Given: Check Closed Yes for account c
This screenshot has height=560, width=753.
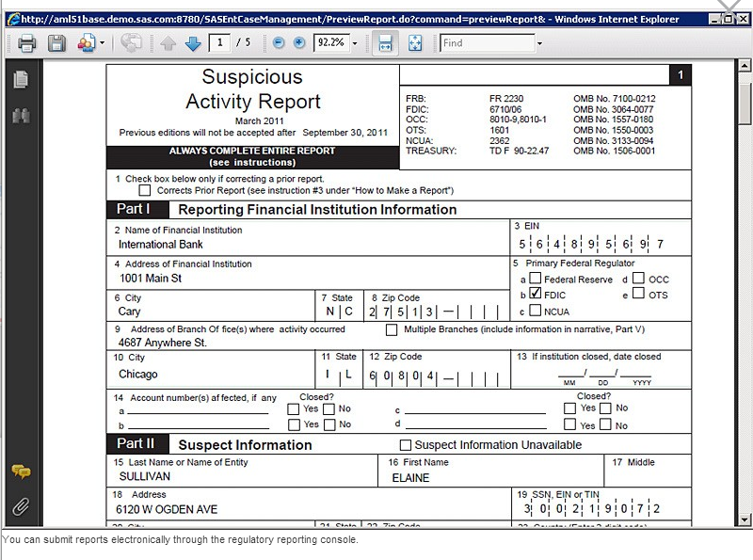Looking at the screenshot, I should click(570, 408).
